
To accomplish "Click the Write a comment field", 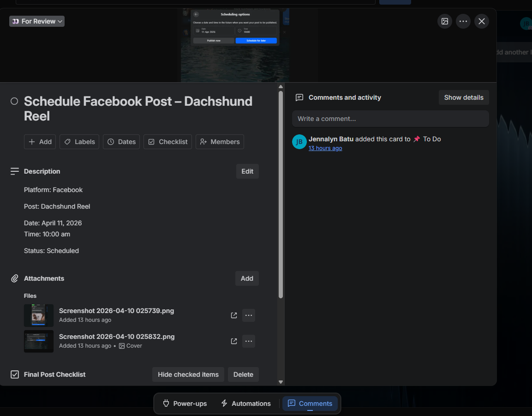I will (x=390, y=119).
